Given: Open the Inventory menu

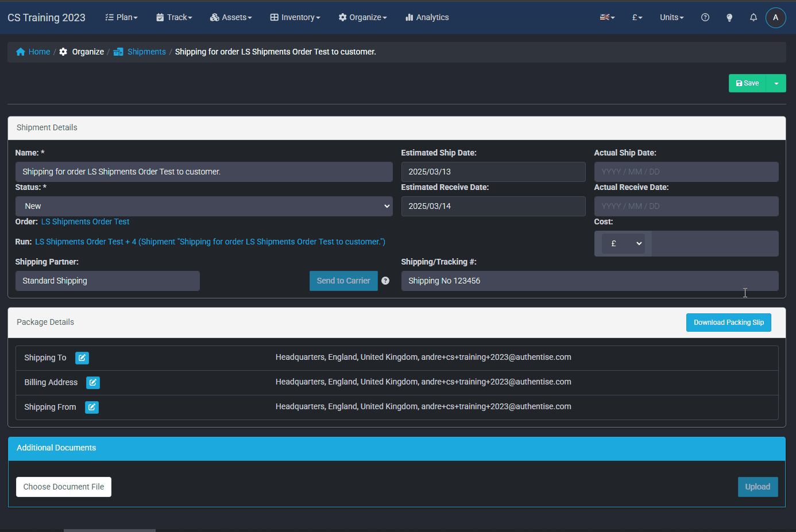Looking at the screenshot, I should pyautogui.click(x=295, y=18).
